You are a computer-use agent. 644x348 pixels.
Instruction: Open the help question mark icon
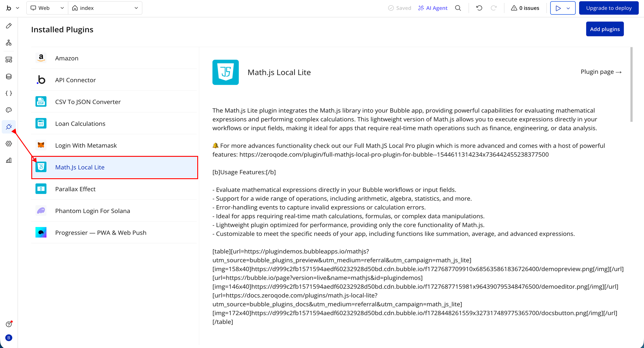(x=9, y=324)
